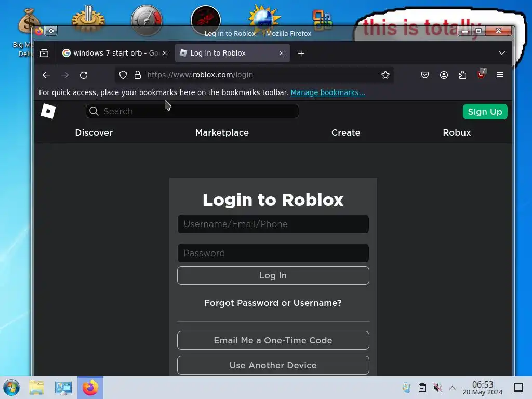Expand the list all tabs chevron
The width and height of the screenshot is (532, 399).
[502, 53]
